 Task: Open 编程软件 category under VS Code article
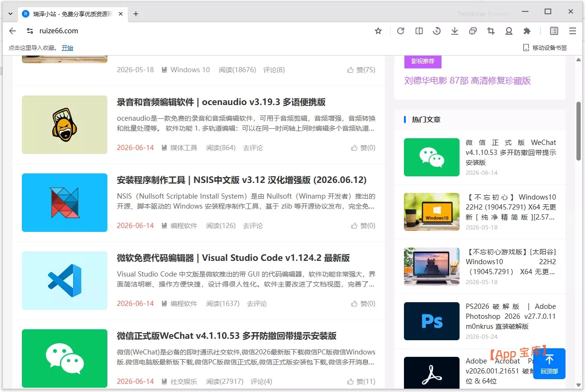183,304
